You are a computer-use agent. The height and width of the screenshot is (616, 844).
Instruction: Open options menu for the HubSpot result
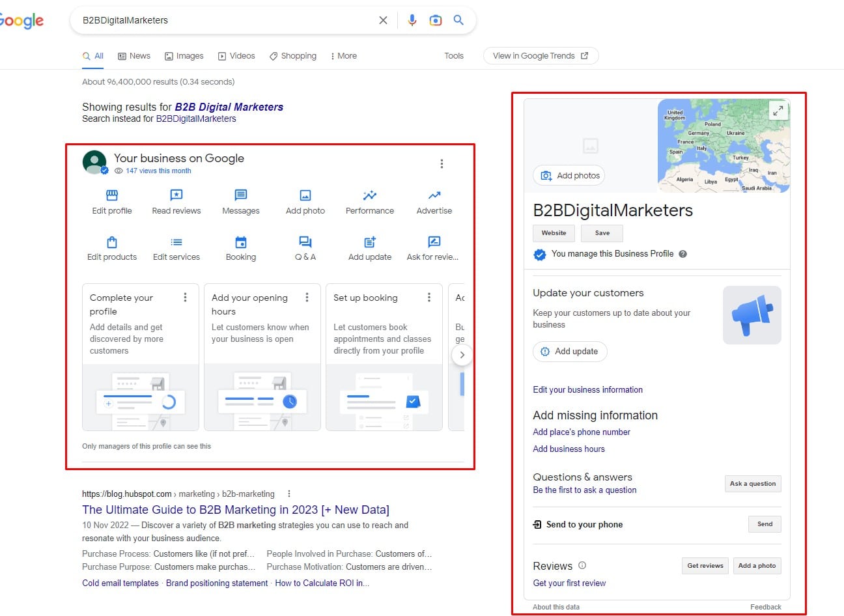(x=289, y=494)
